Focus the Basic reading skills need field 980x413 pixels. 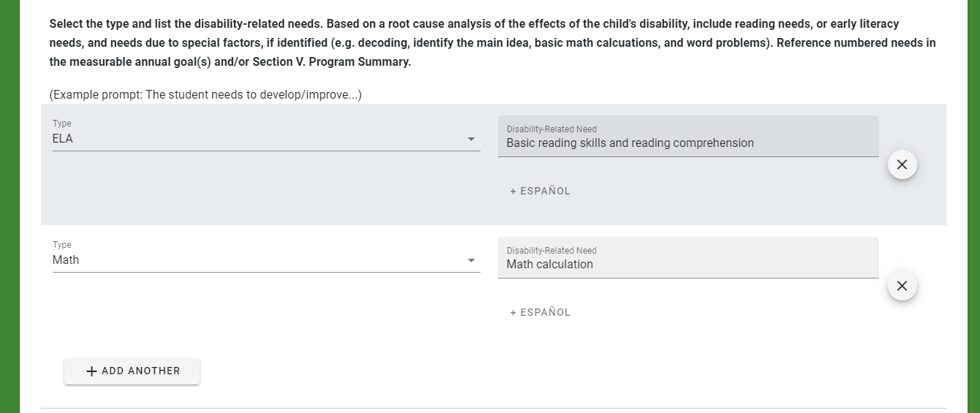pyautogui.click(x=688, y=136)
